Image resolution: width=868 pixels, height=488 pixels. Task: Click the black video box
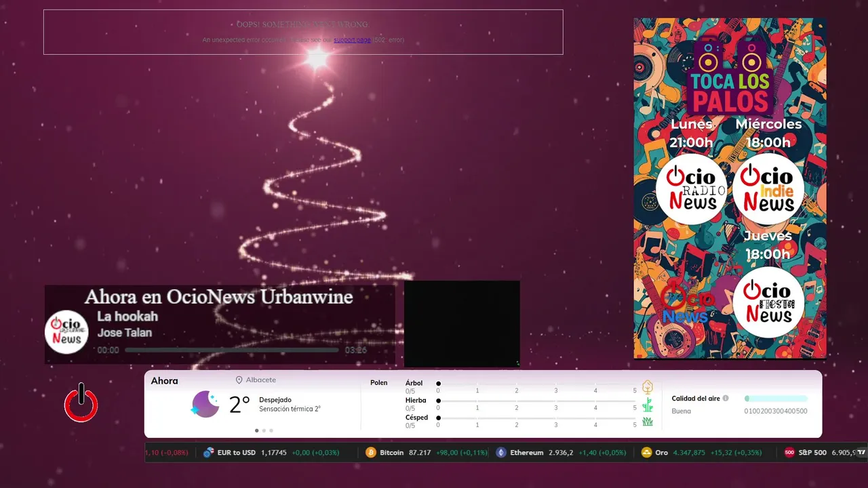tap(462, 324)
